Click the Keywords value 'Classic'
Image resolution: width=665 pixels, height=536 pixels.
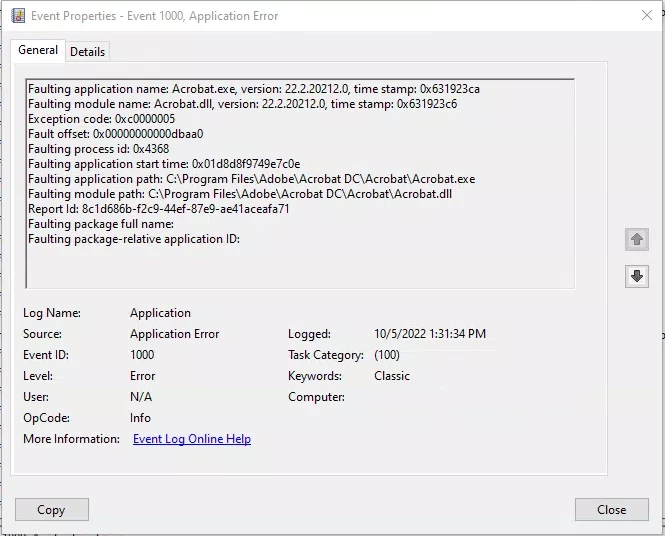pos(392,376)
